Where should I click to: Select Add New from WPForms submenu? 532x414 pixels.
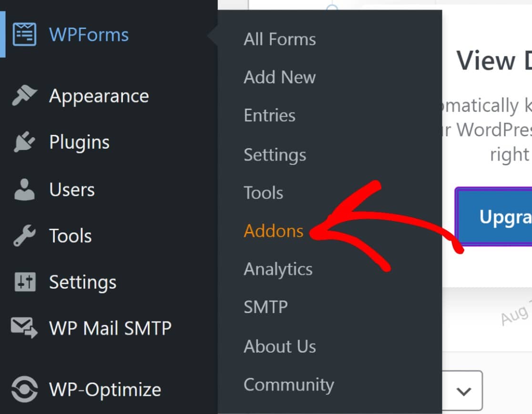280,77
